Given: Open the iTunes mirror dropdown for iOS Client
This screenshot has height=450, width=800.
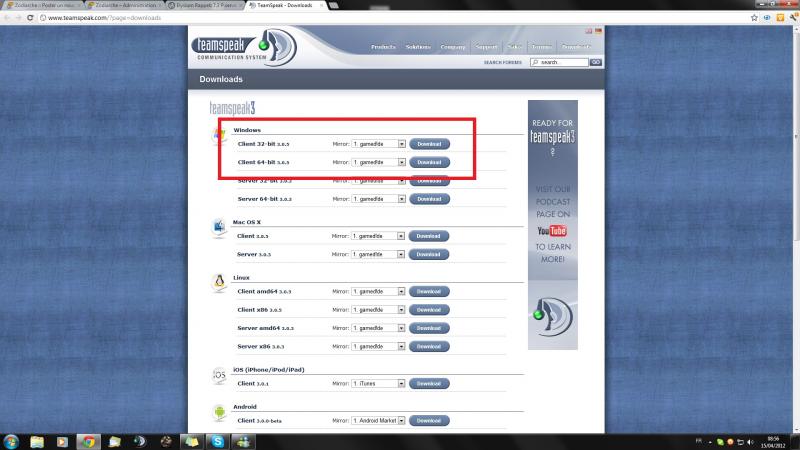Looking at the screenshot, I should tap(378, 384).
